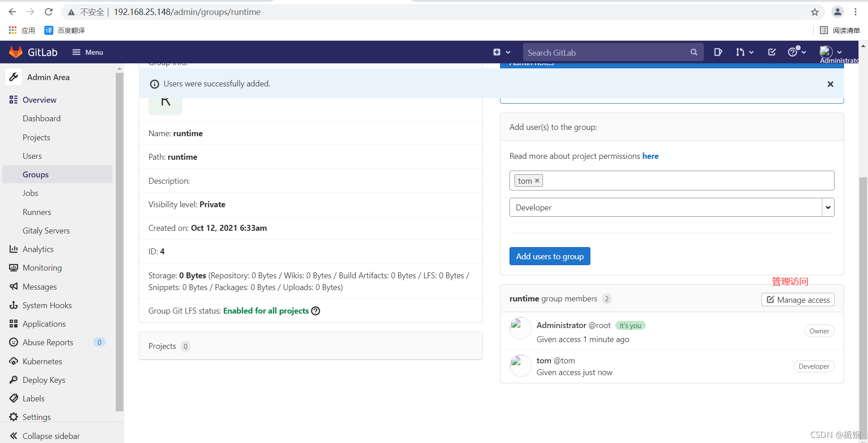Open the apps bookmark shortcut
This screenshot has width=868, height=443.
coord(22,30)
